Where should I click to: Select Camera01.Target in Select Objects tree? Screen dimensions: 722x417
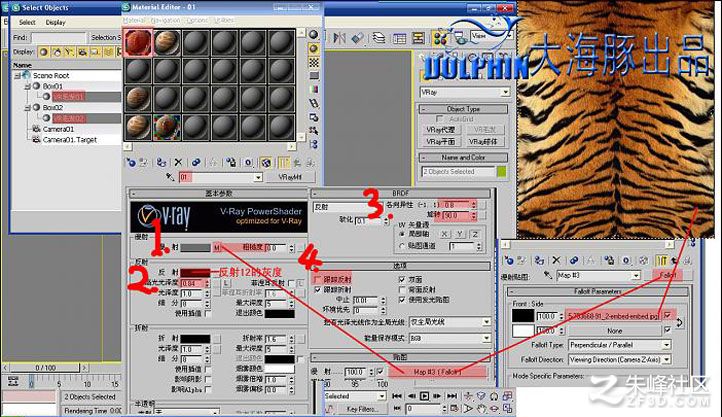(x=70, y=140)
